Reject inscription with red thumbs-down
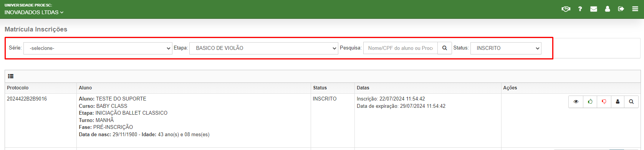This screenshot has height=150, width=644. 604,102
